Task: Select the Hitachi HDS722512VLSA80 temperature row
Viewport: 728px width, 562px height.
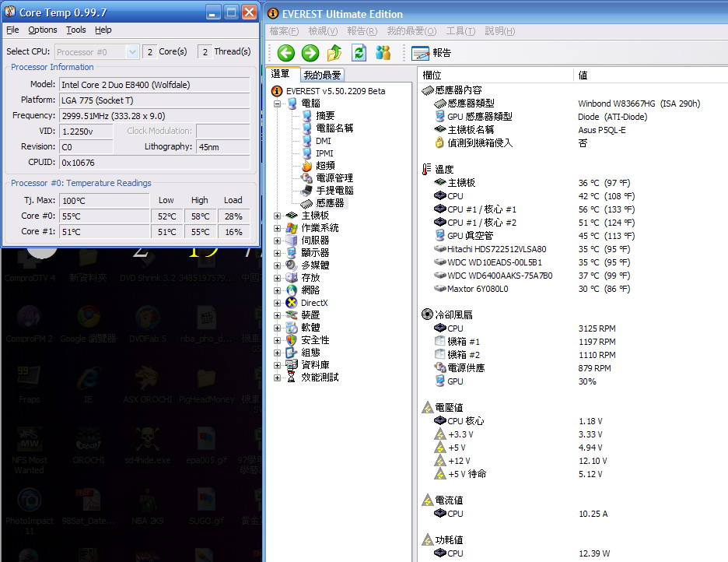Action: (496, 249)
